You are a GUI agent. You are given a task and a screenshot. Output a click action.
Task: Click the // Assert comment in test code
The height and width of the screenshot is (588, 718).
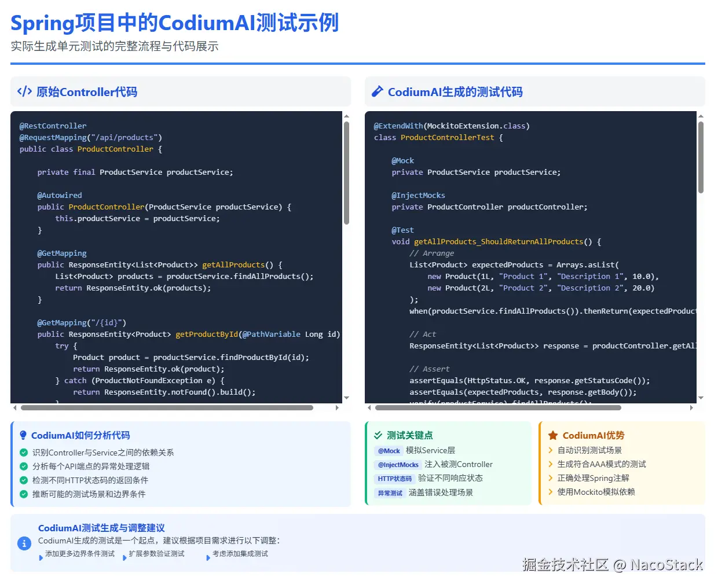tap(430, 369)
